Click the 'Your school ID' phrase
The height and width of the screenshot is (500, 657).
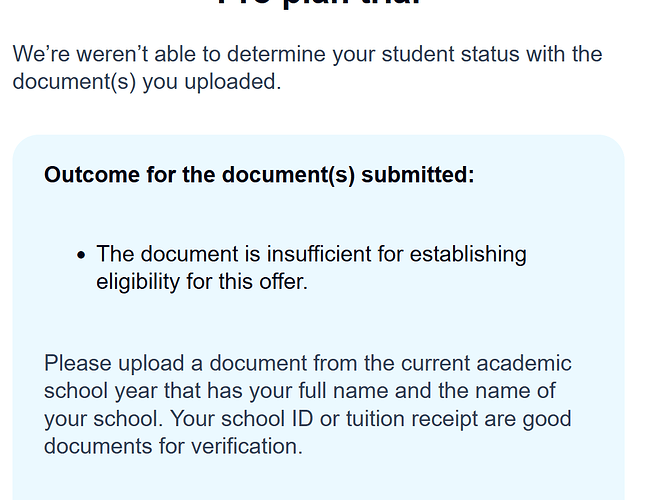[x=242, y=418]
